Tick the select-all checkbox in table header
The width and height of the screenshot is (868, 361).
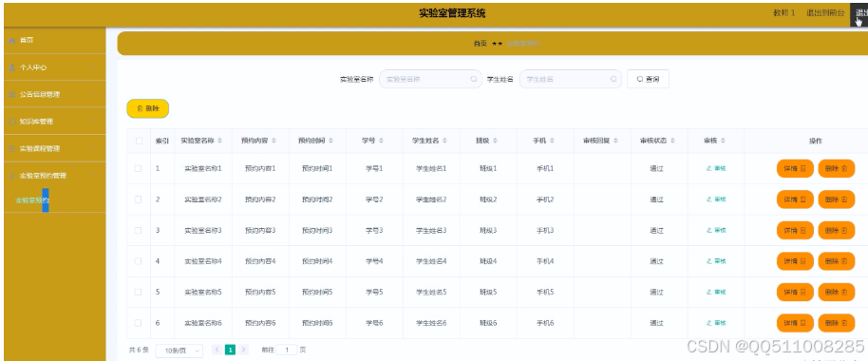point(139,142)
